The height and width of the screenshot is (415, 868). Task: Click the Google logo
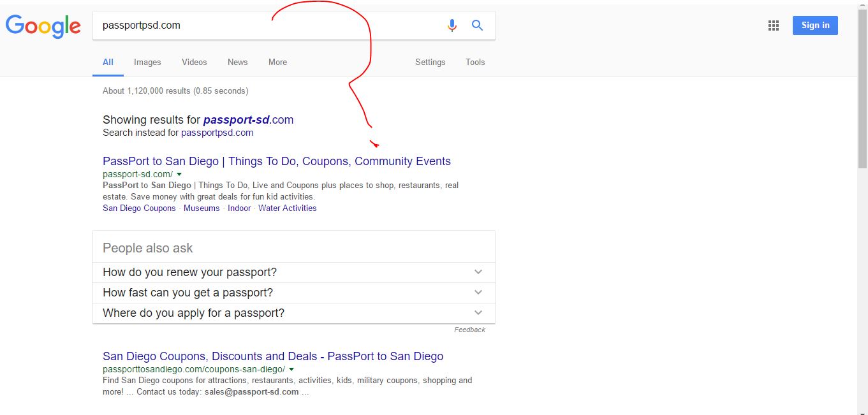tap(43, 26)
